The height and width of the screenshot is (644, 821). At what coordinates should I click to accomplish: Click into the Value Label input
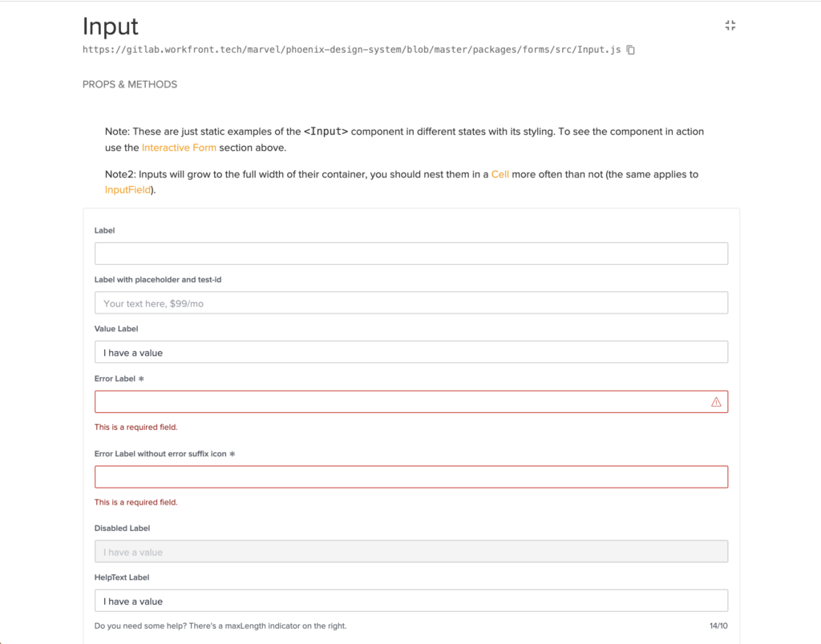coord(410,352)
